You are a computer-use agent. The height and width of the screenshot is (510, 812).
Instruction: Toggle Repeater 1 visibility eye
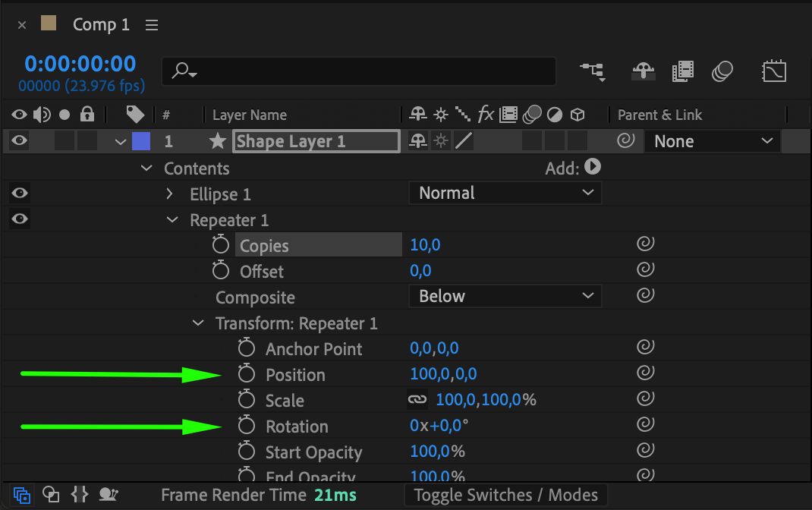pos(19,219)
